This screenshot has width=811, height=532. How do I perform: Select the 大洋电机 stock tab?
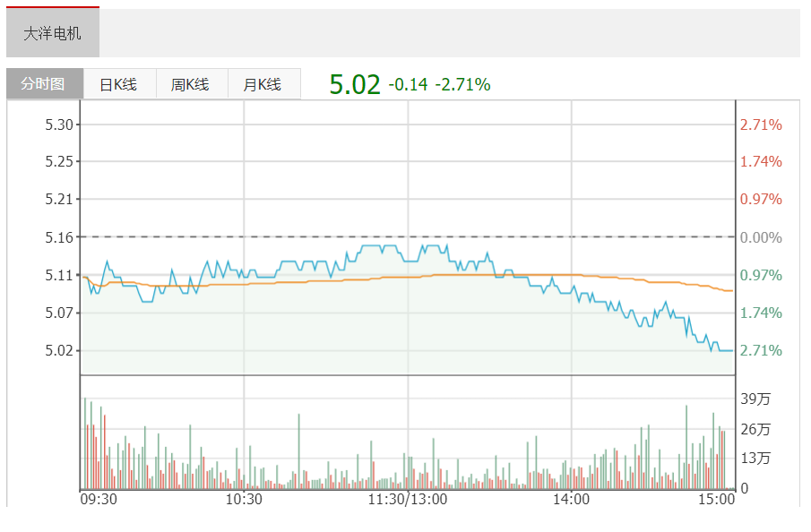click(53, 32)
